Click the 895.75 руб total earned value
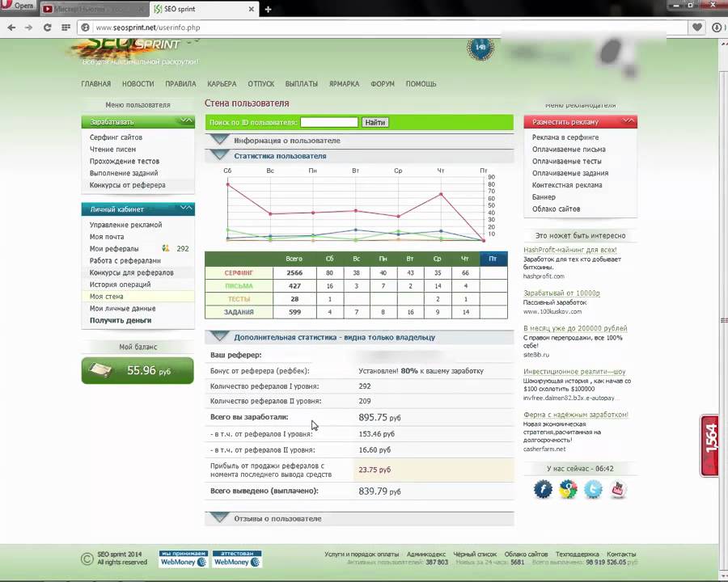Screen dimensions: 728x582 [379, 417]
